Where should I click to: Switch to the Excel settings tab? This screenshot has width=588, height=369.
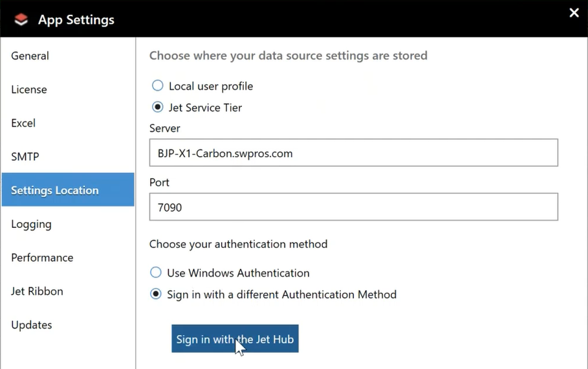pos(68,123)
